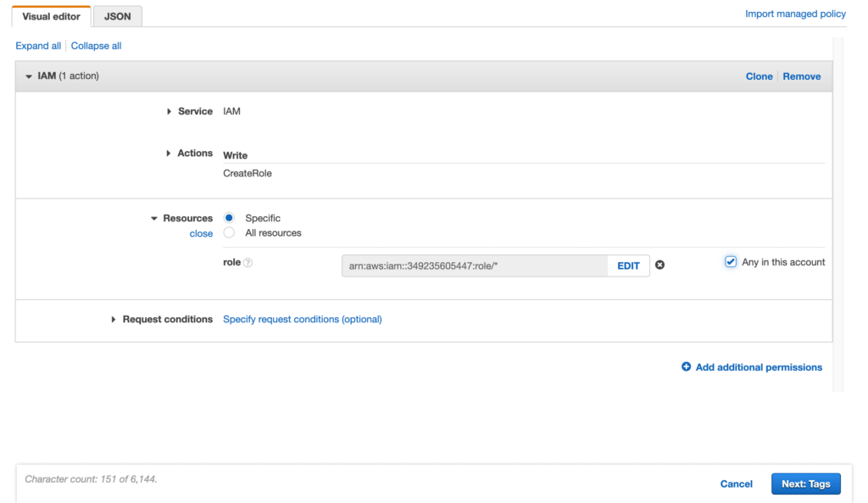Click Cancel to discard the policy
Viewport: 868px width, 503px height.
(736, 483)
